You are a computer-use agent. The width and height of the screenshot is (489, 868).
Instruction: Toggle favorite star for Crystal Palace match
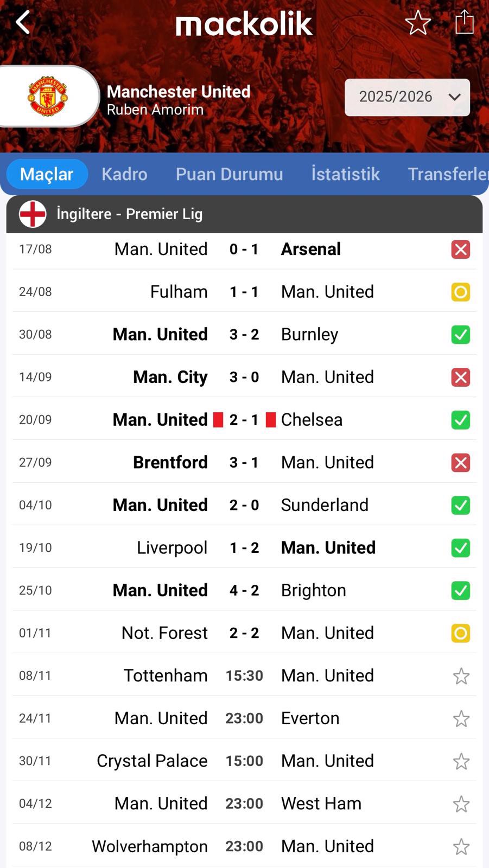tap(461, 761)
